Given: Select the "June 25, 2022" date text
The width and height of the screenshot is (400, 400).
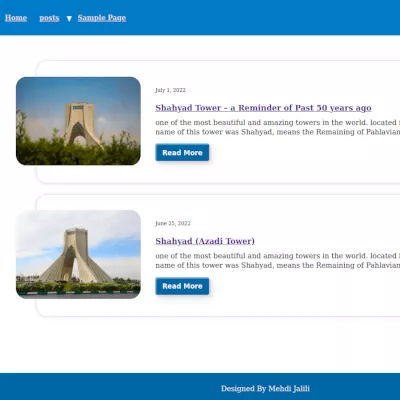Looking at the screenshot, I should tap(173, 223).
